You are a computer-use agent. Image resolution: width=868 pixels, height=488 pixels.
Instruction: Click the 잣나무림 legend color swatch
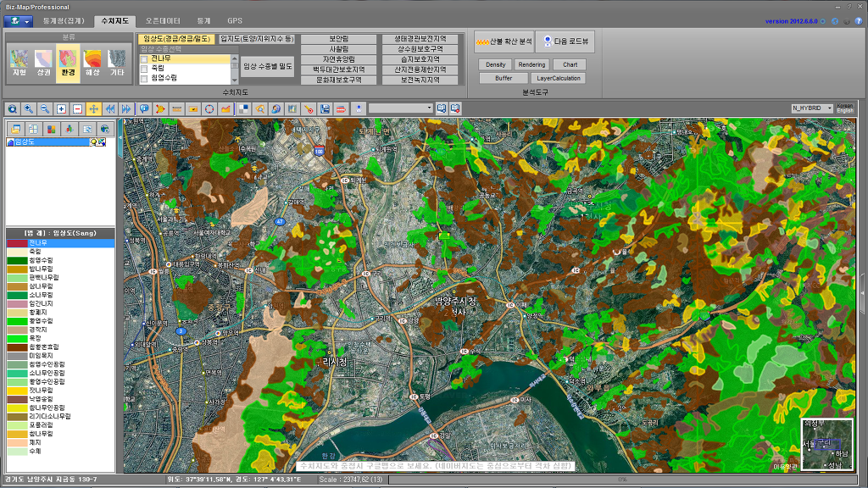(x=17, y=391)
